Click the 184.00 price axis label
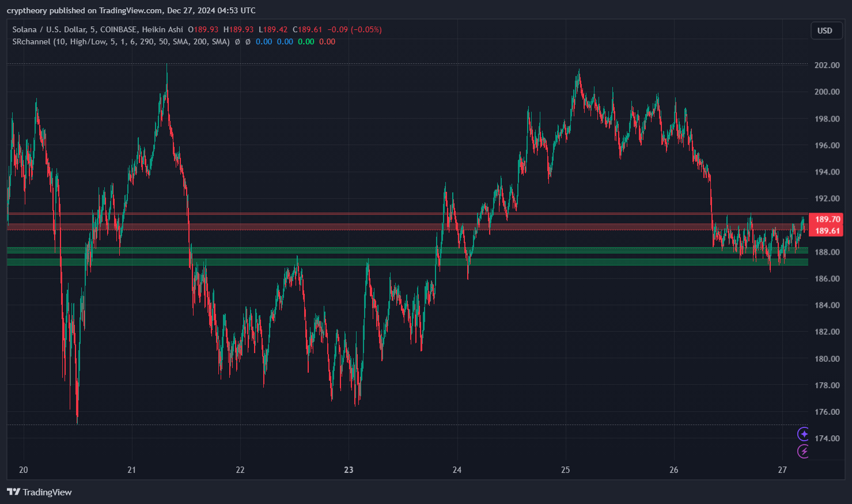Viewport: 852px width, 504px height. [x=827, y=305]
